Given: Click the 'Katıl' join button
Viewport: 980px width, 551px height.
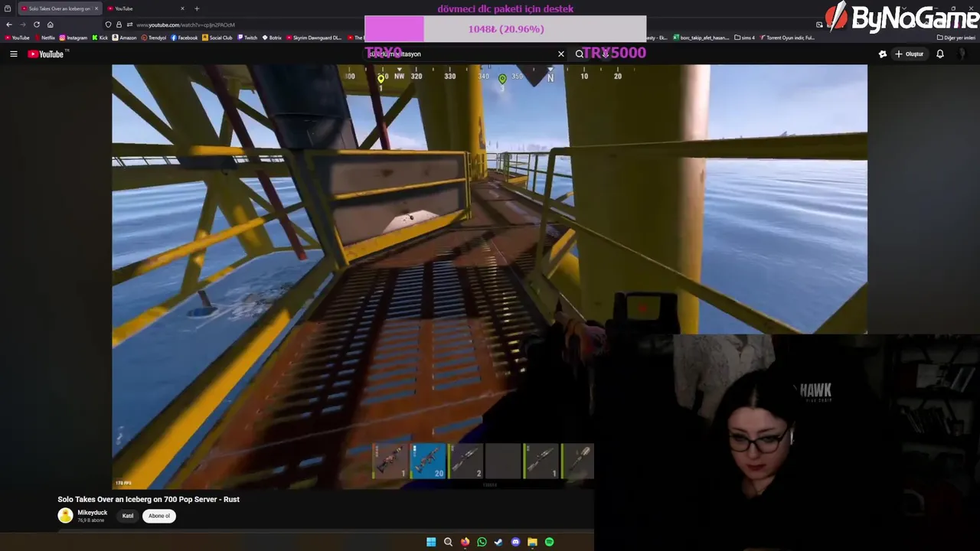Looking at the screenshot, I should point(128,516).
